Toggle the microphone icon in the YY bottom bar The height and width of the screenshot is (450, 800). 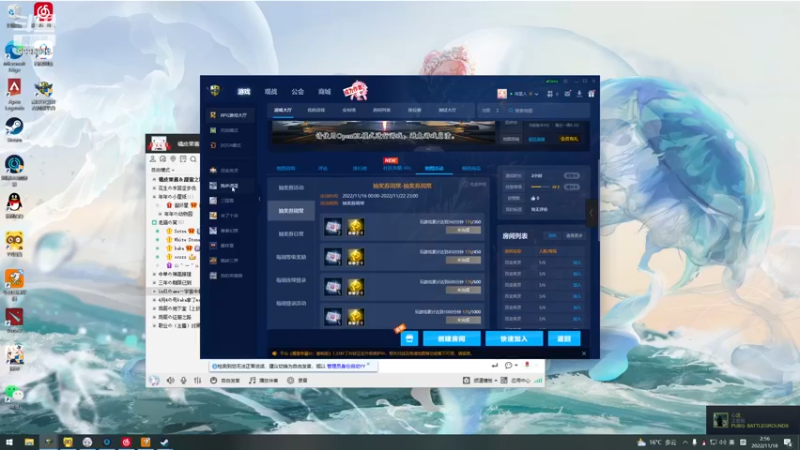[184, 380]
